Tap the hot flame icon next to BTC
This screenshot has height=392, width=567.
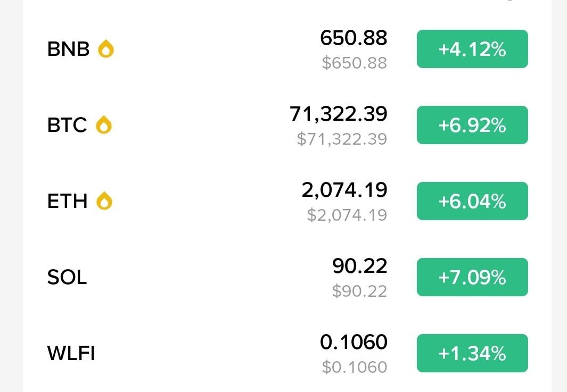[x=104, y=125]
